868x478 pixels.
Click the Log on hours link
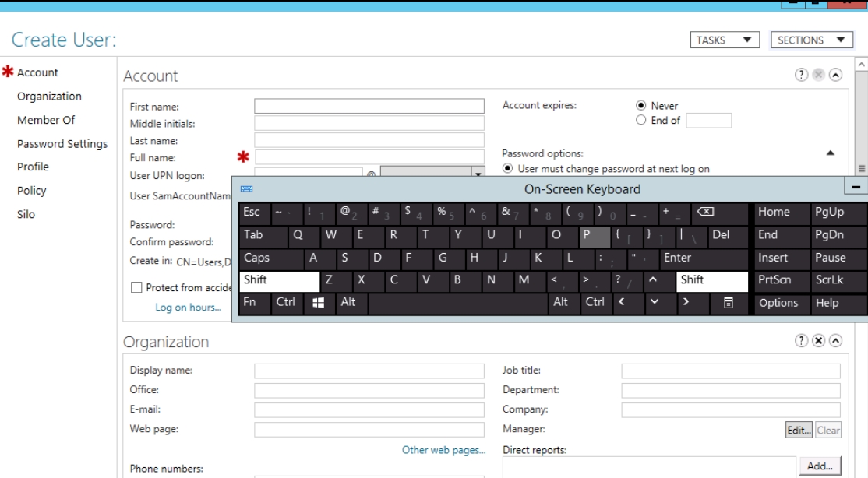(188, 308)
